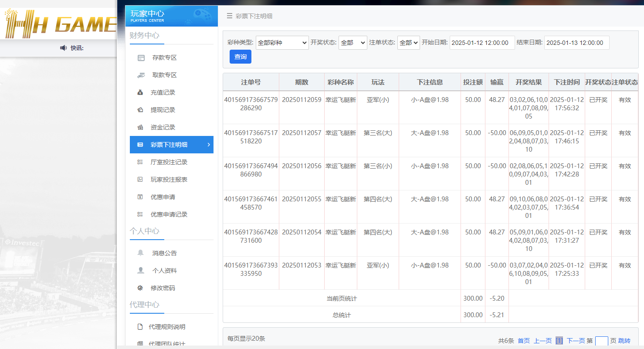Click the 消息公告 announcements bell icon
This screenshot has width=644, height=349.
click(141, 253)
